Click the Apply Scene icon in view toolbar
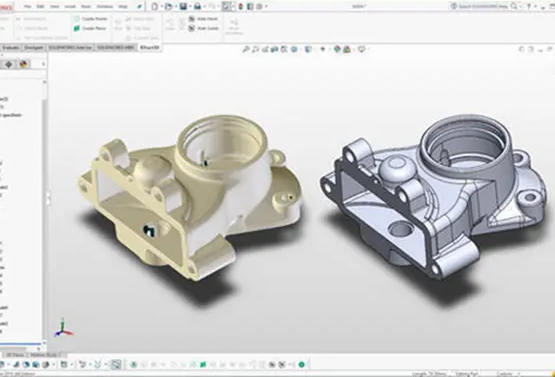The height and width of the screenshot is (377, 555). [x=347, y=50]
